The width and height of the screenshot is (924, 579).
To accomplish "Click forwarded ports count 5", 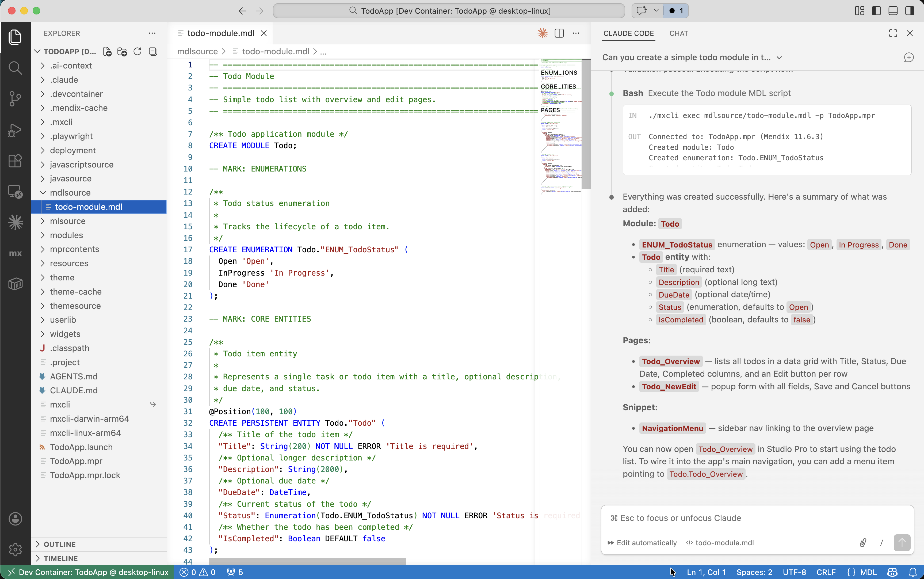I will pos(235,572).
